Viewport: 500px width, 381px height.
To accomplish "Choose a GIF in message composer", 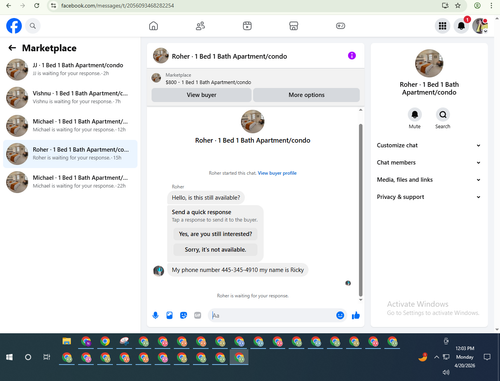I will point(197,315).
